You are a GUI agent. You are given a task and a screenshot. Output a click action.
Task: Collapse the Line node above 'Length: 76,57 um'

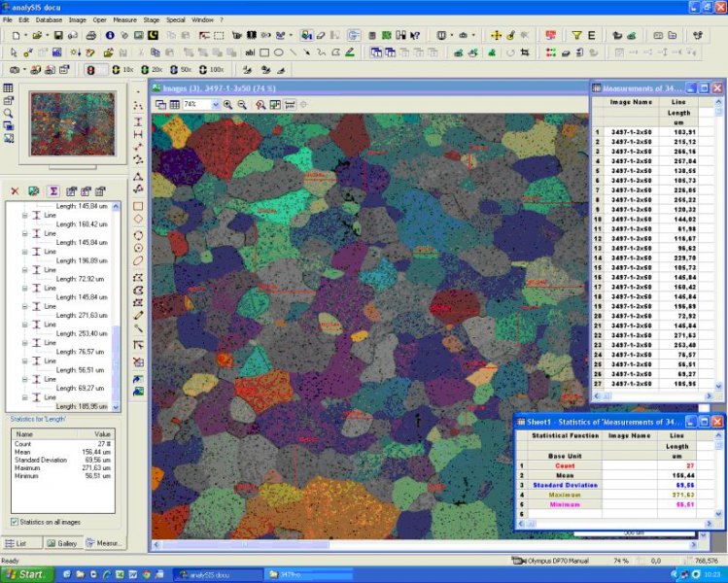[25, 343]
